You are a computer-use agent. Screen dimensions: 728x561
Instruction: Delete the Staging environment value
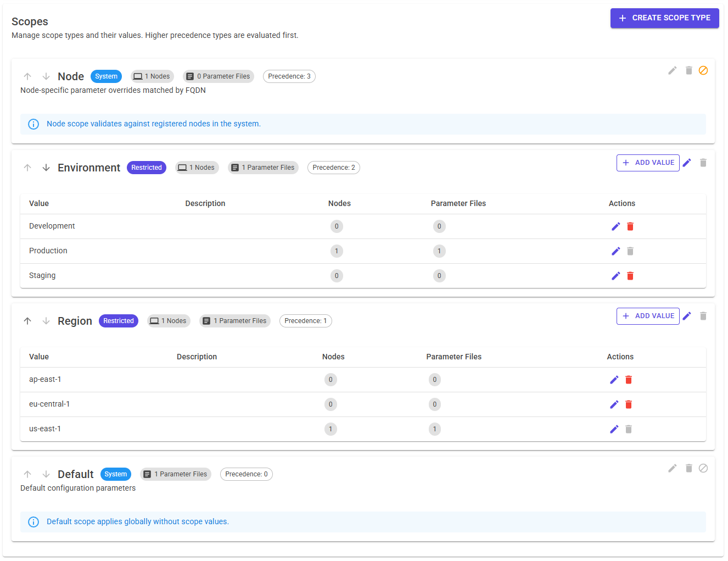pyautogui.click(x=630, y=275)
